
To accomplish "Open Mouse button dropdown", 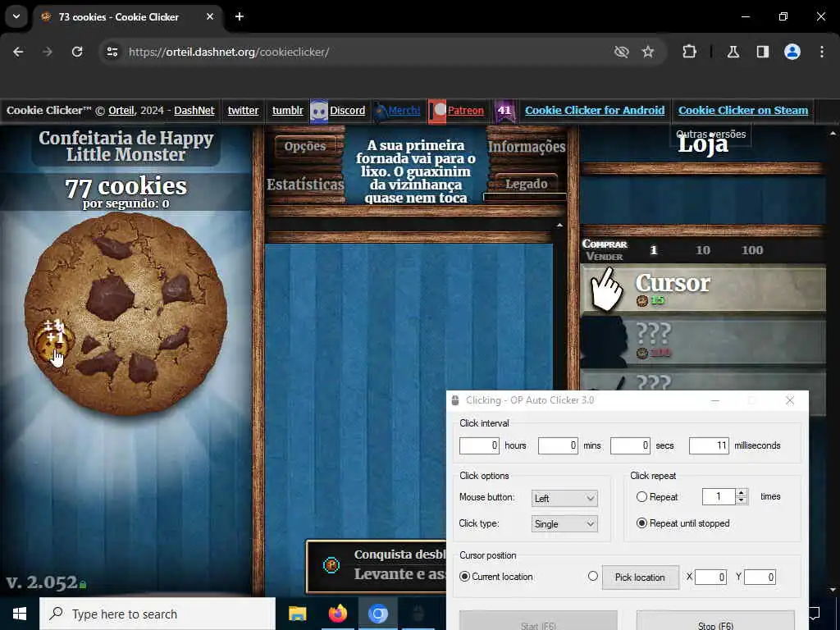I will tap(564, 498).
